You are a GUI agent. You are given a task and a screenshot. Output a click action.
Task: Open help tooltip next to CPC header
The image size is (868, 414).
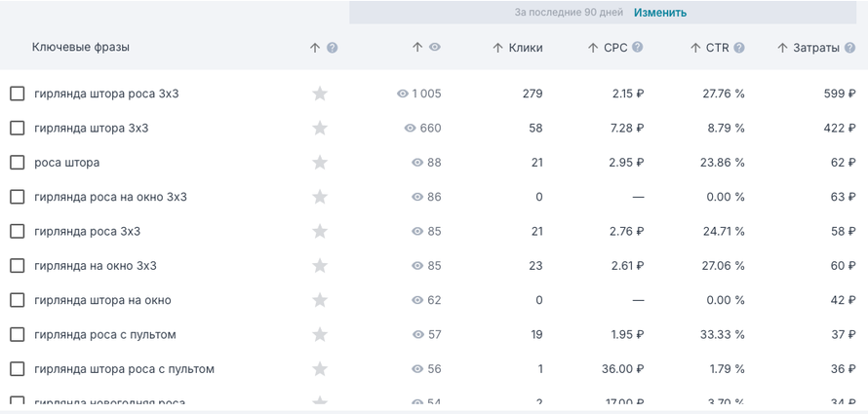click(638, 47)
